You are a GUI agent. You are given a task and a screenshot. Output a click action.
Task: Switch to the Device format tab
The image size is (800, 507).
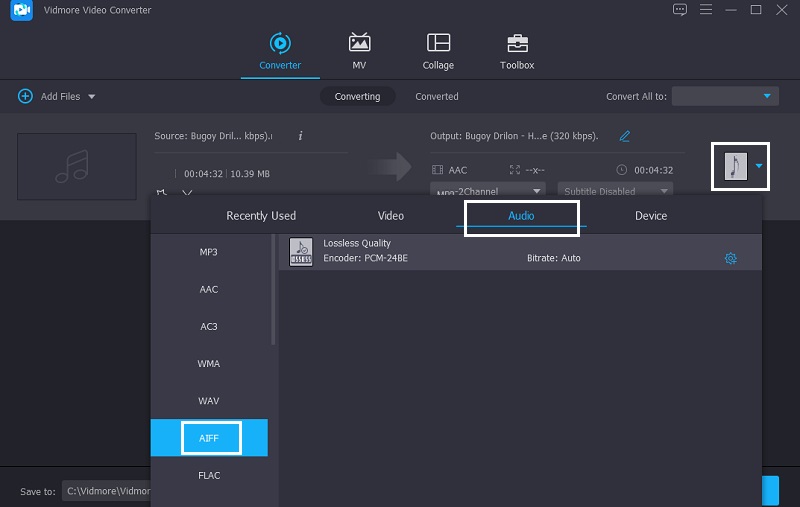tap(651, 216)
